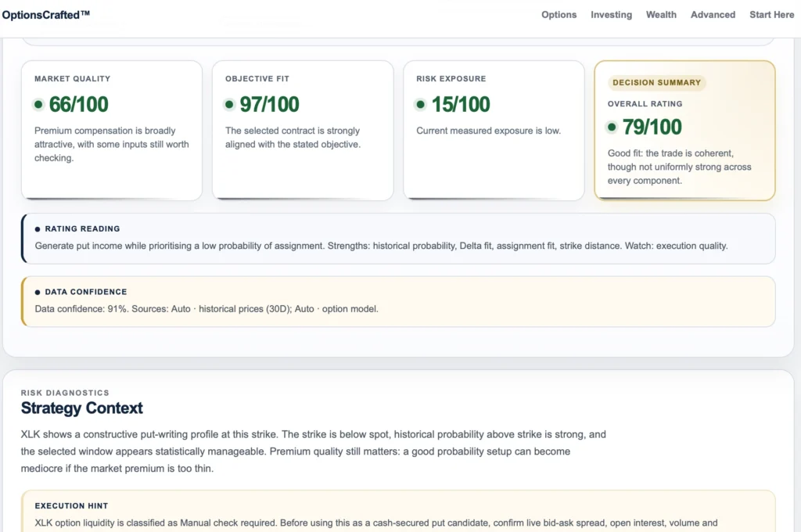Click the Market Quality heading
This screenshot has width=801, height=532.
pyautogui.click(x=73, y=79)
